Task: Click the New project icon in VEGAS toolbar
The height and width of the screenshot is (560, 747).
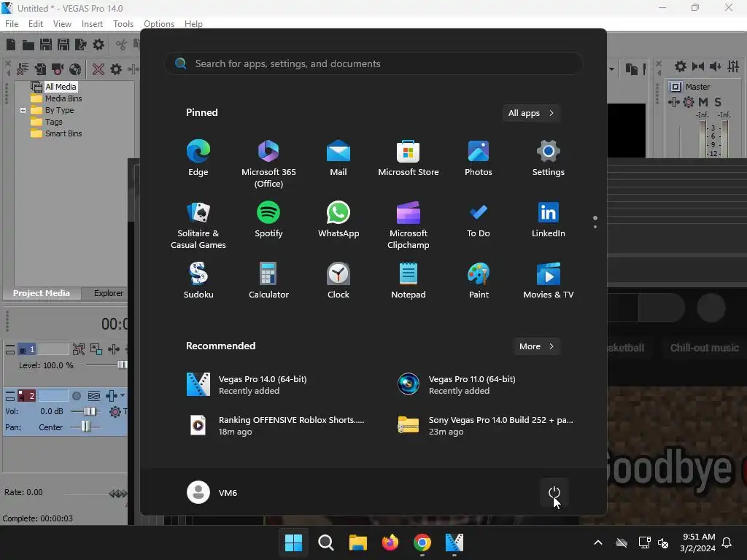Action: pos(10,44)
